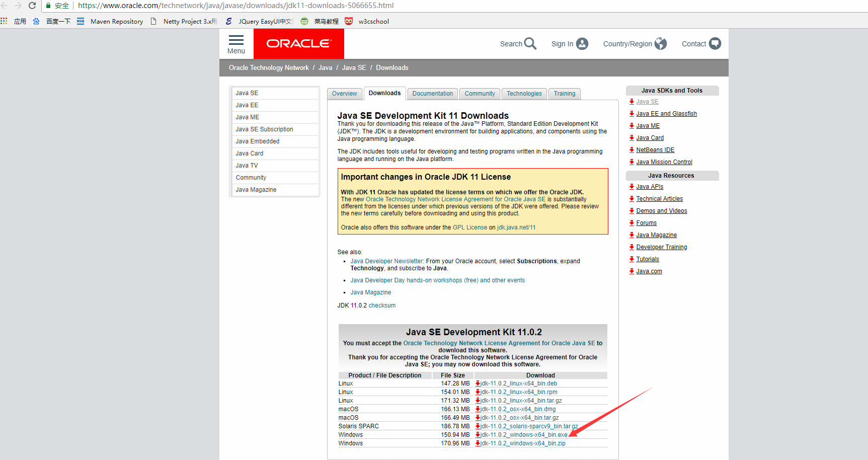Screen dimensions: 868x460
Task: Click the Oracle logo
Action: coord(298,44)
